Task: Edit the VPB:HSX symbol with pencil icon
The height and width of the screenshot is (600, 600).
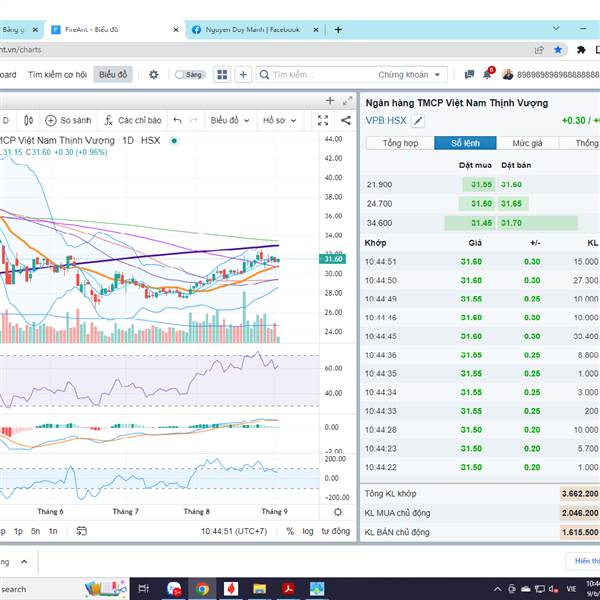Action: [x=418, y=121]
